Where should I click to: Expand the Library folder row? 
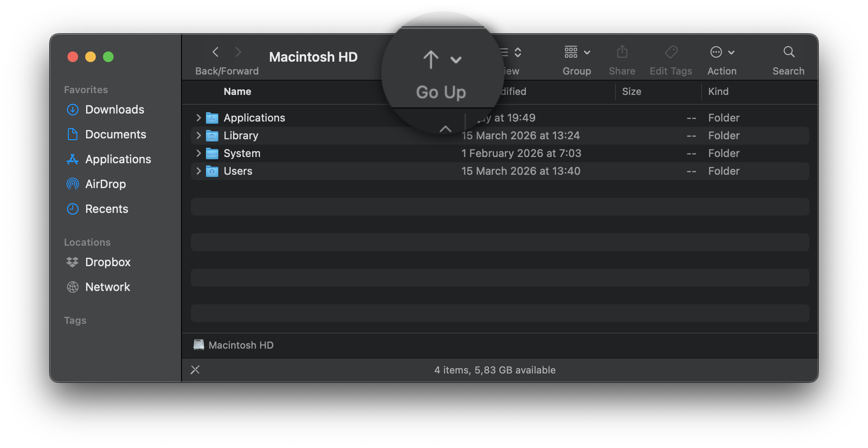(198, 135)
